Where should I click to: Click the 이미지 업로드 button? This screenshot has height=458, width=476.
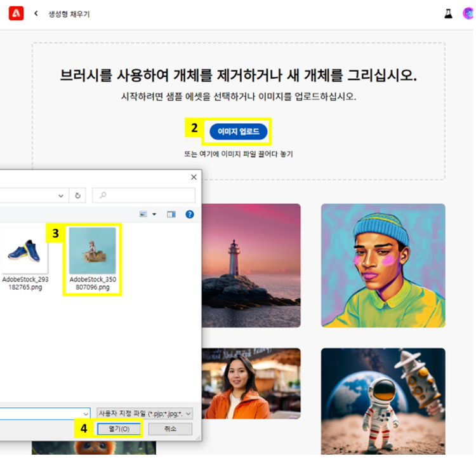[x=238, y=131]
